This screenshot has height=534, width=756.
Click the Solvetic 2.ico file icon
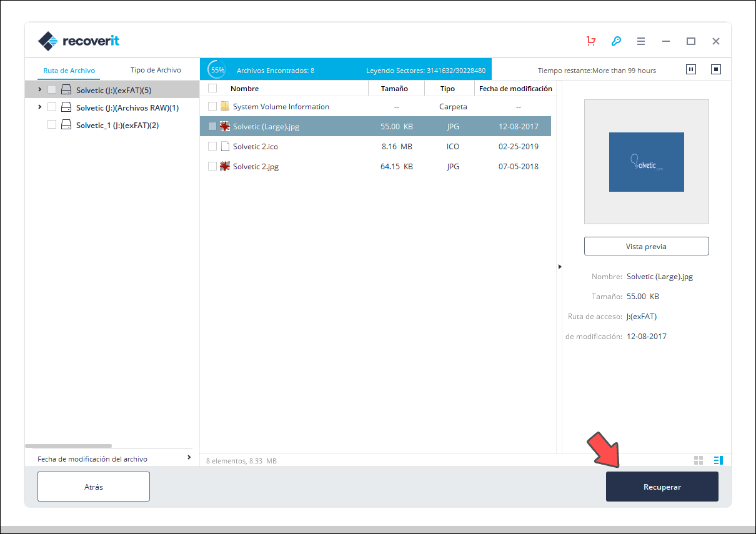click(x=225, y=146)
